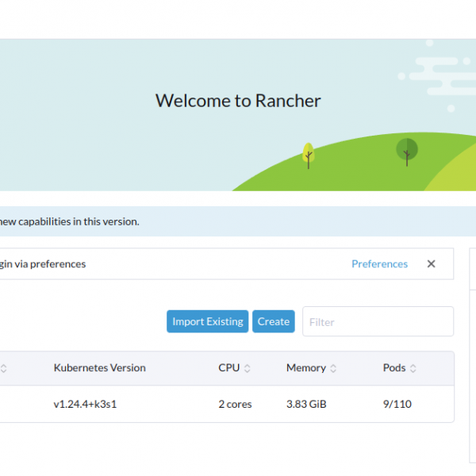The width and height of the screenshot is (476, 476).
Task: Click the 2 cores CPU value
Action: (x=235, y=404)
